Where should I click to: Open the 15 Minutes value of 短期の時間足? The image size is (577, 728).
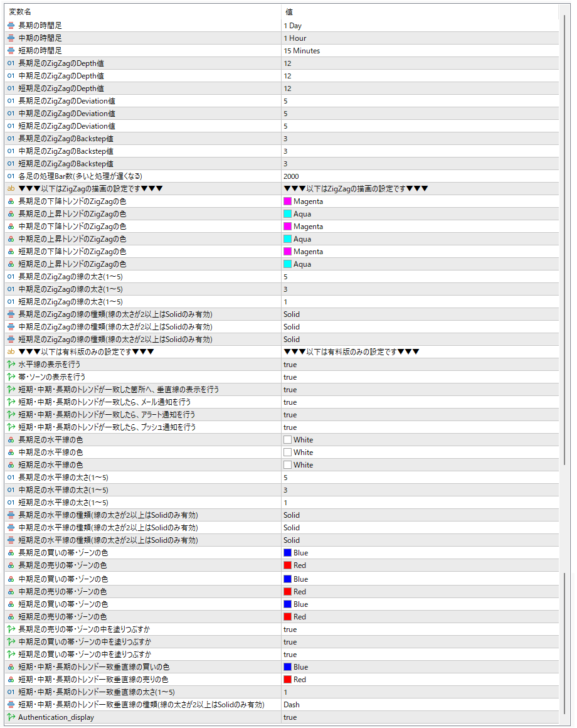(x=302, y=51)
